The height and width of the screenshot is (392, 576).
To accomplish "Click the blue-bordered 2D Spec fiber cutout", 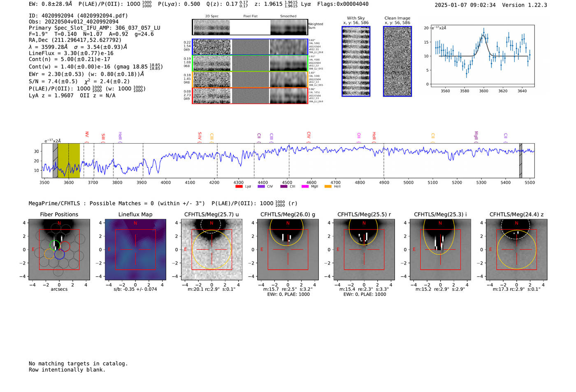I will click(x=212, y=47).
